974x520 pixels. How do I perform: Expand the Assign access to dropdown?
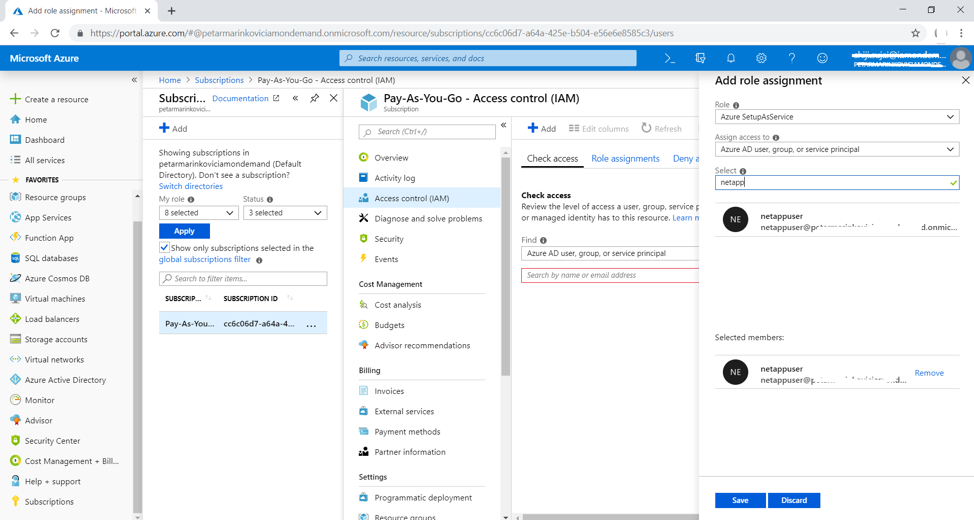836,150
